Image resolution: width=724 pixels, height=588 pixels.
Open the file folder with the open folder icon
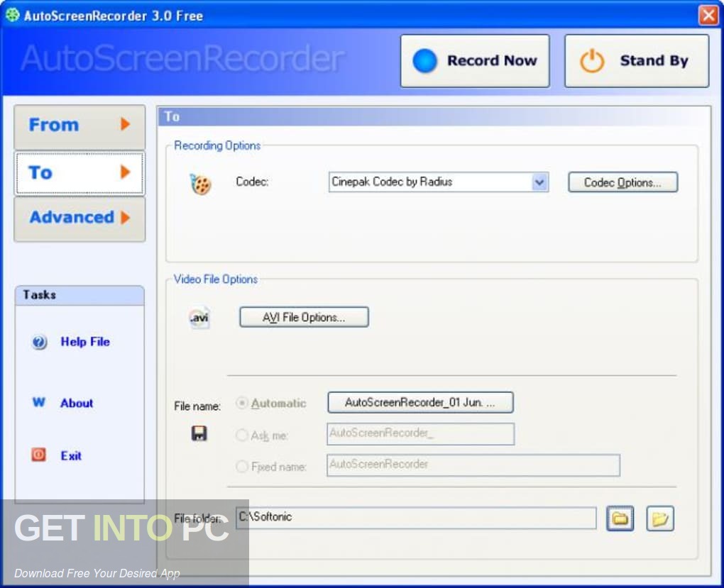pyautogui.click(x=660, y=518)
